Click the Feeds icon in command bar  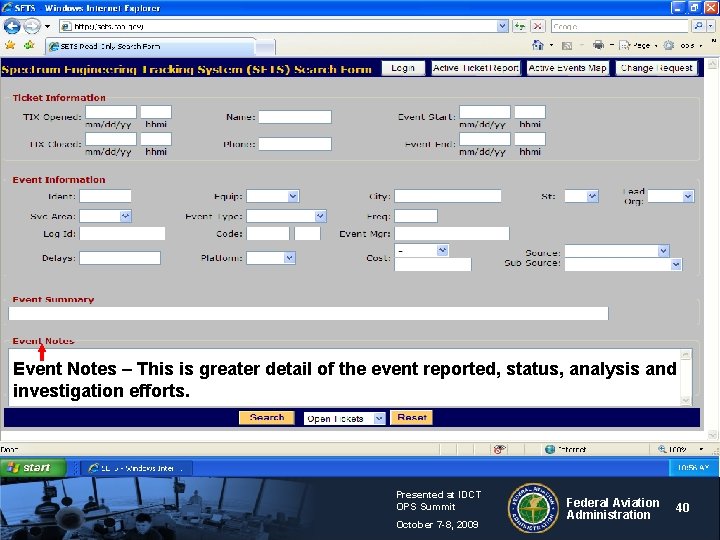point(567,45)
